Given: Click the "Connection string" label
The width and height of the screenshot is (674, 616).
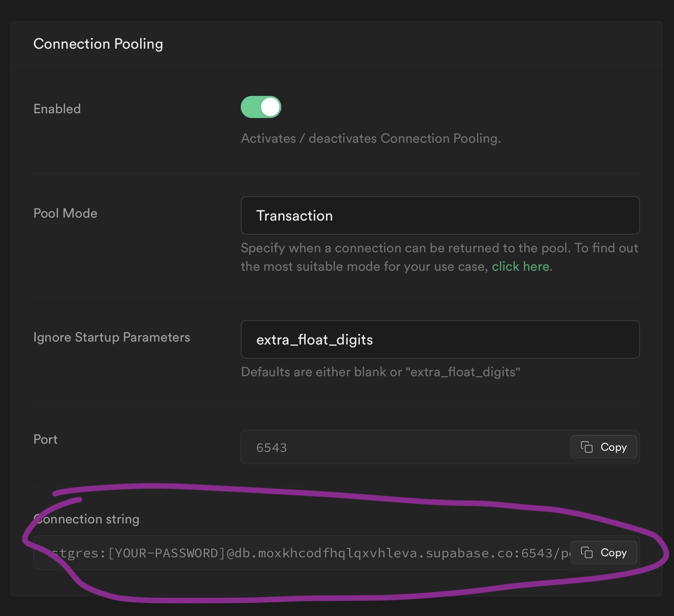Looking at the screenshot, I should point(87,519).
